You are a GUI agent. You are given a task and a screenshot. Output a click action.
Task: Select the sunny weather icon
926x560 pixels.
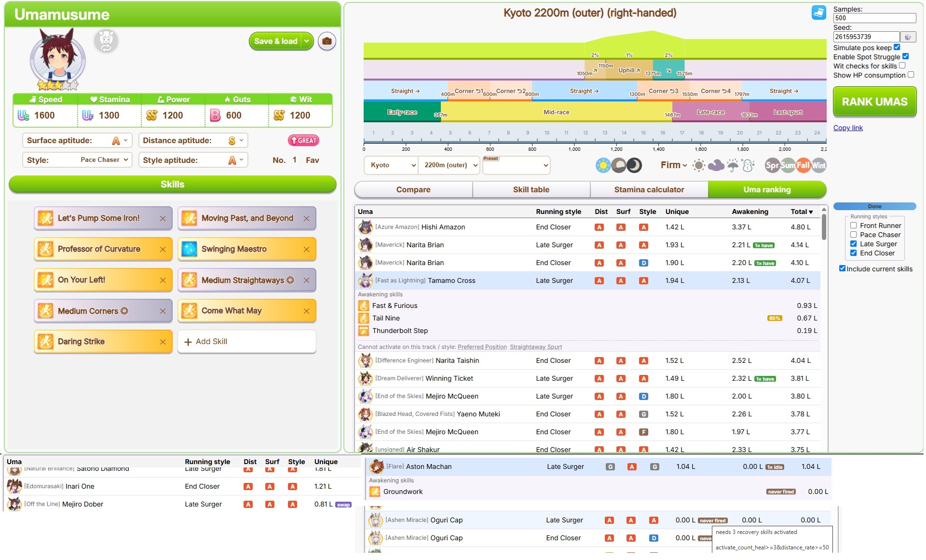point(698,166)
